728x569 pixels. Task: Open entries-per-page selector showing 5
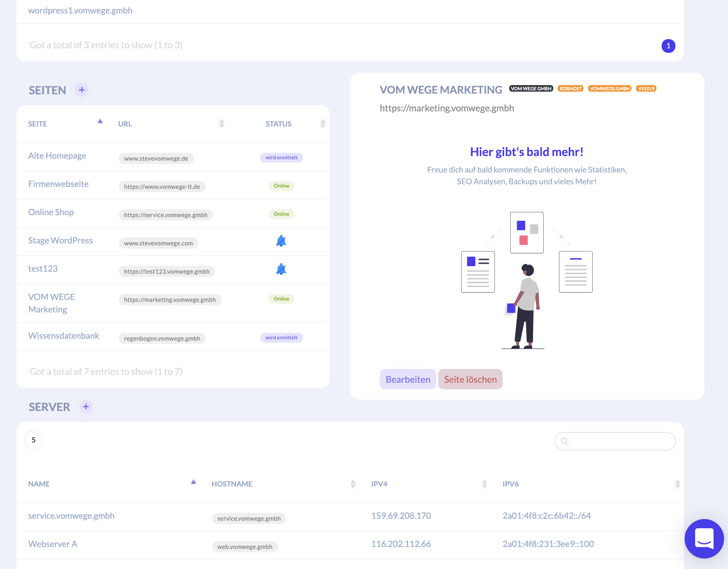pyautogui.click(x=34, y=440)
